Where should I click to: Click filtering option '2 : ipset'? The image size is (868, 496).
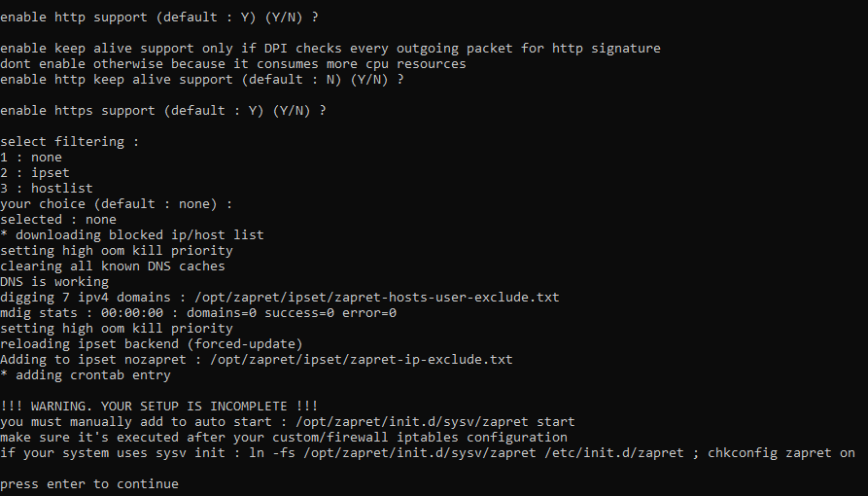coord(35,172)
